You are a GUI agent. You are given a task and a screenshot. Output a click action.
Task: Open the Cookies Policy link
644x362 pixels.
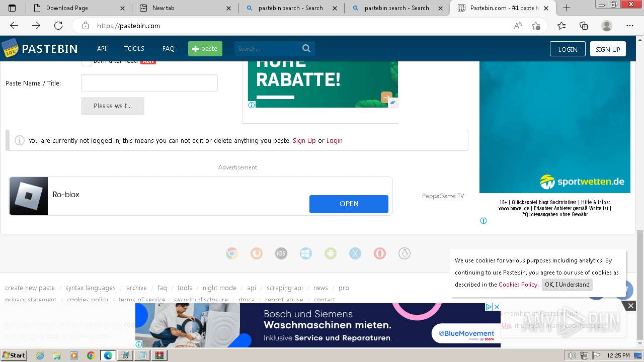point(518,285)
